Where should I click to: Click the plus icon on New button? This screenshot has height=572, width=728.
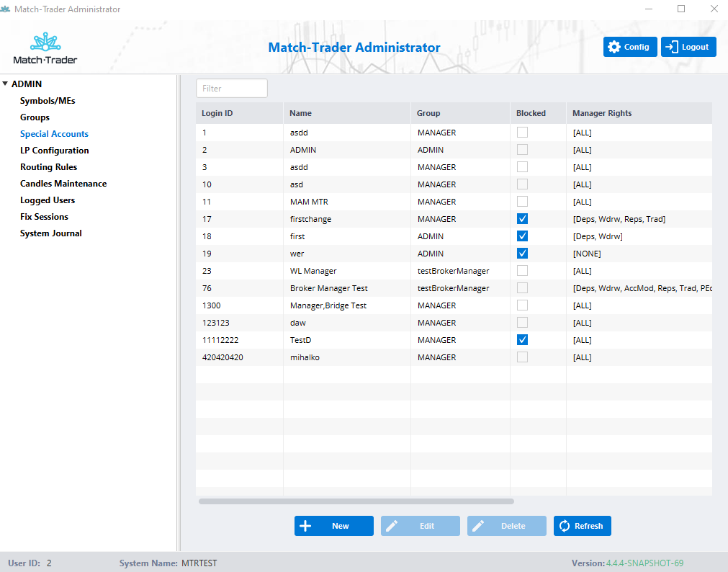tap(305, 526)
